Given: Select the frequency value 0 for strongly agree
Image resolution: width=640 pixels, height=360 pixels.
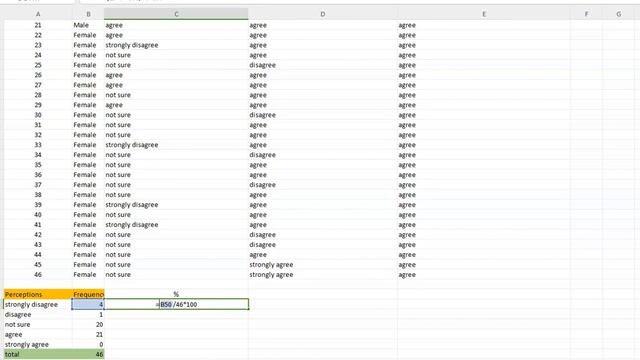Looking at the screenshot, I should 88,344.
